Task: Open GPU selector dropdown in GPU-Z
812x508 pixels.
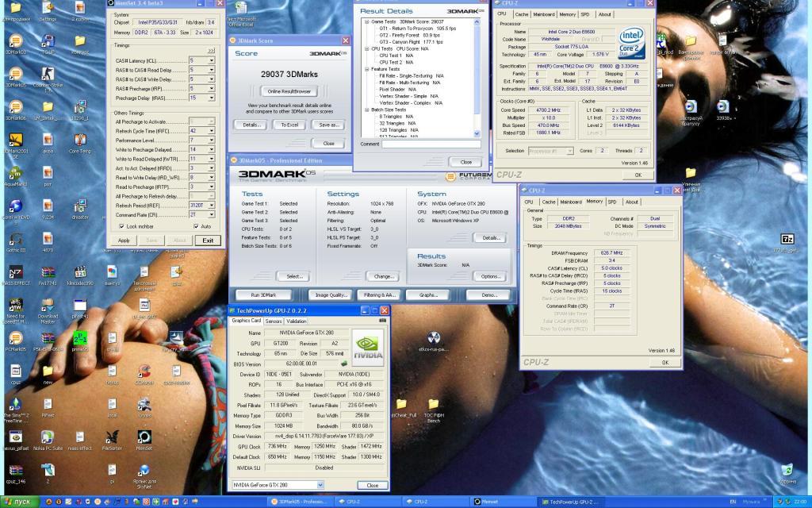Action: click(x=320, y=485)
